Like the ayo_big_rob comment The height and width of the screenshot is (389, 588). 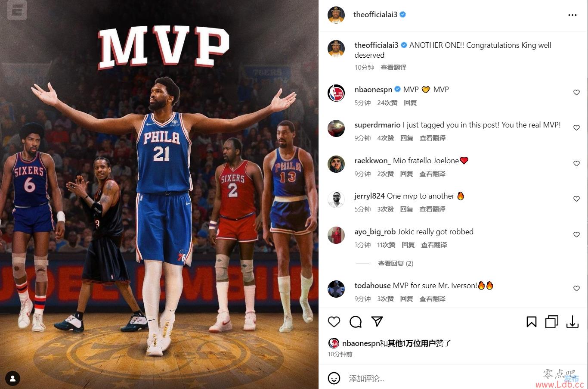[576, 234]
